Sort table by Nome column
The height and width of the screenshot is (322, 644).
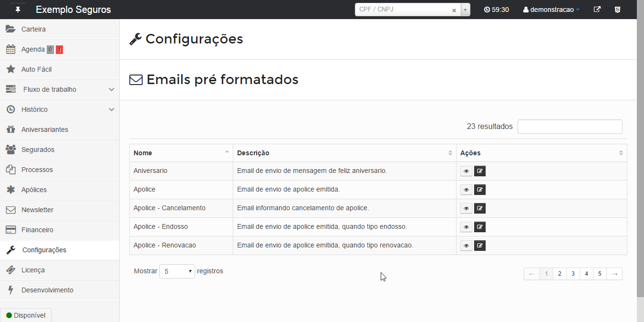tap(181, 153)
